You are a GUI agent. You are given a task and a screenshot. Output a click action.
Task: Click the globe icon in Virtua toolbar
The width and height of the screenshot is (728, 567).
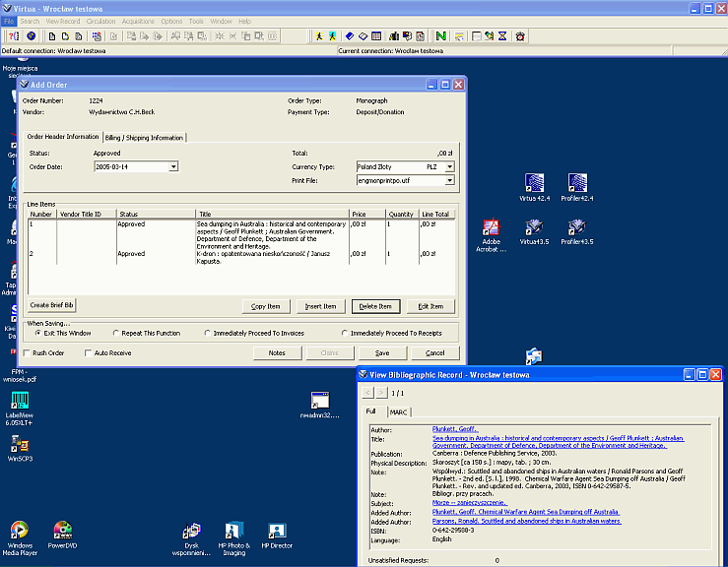tap(32, 36)
